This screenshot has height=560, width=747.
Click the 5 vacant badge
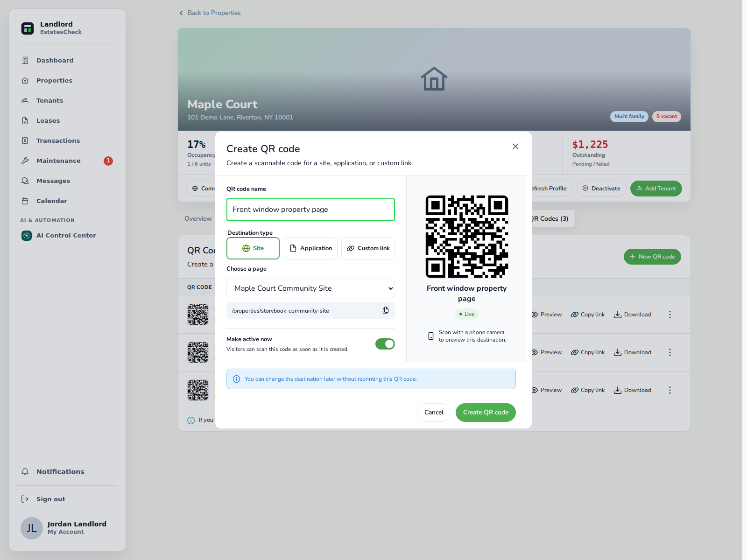[667, 117]
